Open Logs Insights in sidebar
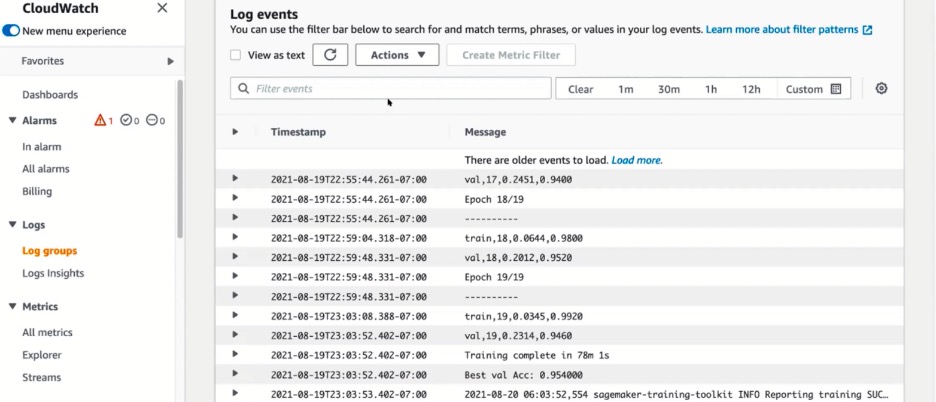Image resolution: width=936 pixels, height=402 pixels. click(x=53, y=273)
